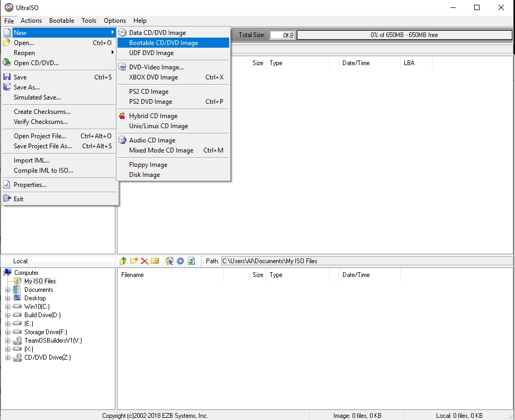Sort image files by LBA column

[416, 63]
